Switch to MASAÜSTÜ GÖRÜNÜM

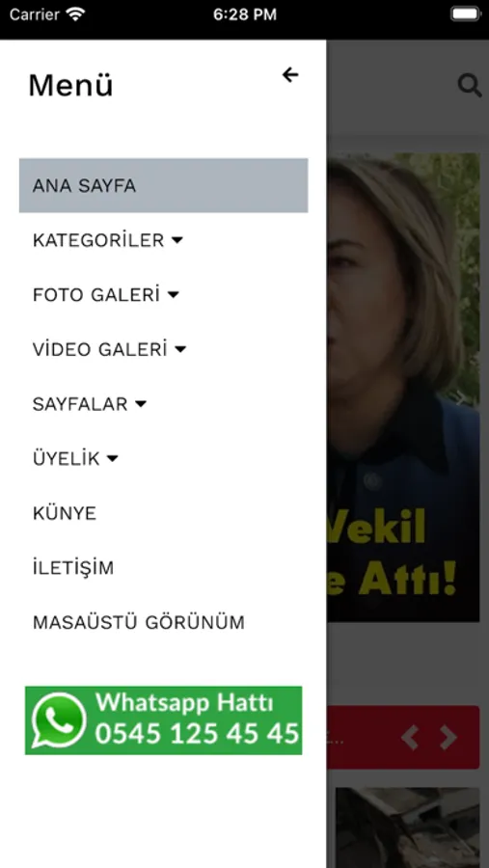click(x=139, y=622)
